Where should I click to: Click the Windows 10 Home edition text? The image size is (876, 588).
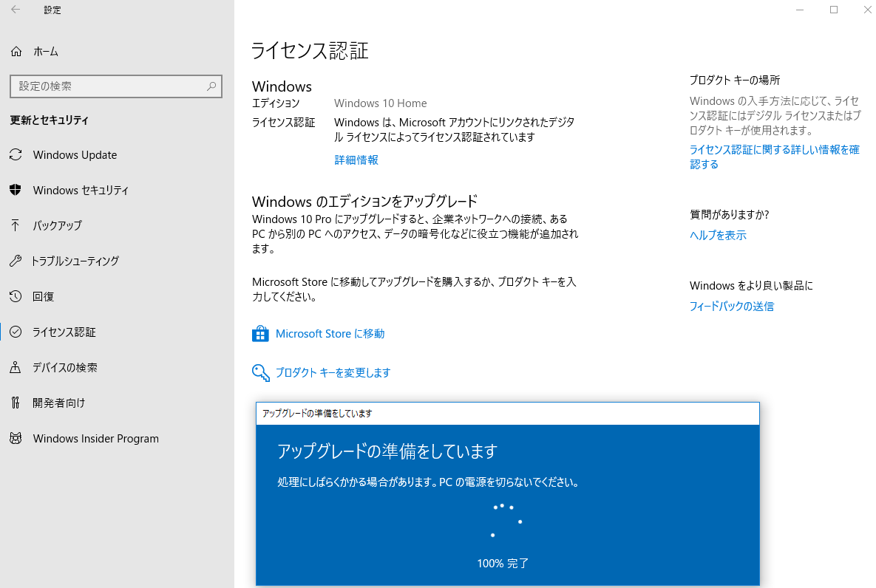coord(381,103)
